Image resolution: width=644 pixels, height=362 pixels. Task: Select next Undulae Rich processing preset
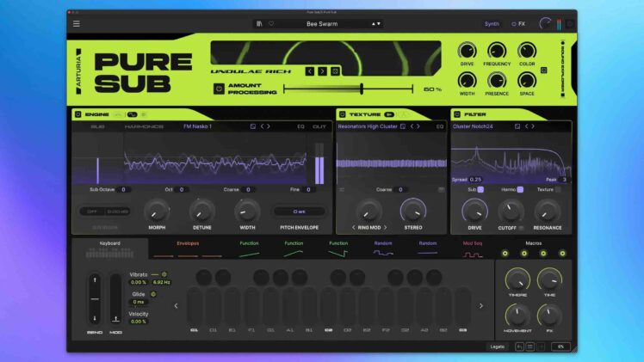click(322, 71)
